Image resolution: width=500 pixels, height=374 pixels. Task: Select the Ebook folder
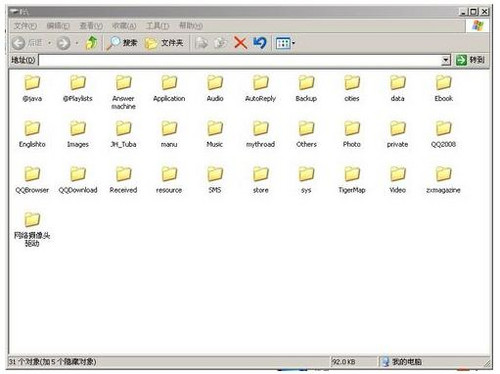pos(443,88)
